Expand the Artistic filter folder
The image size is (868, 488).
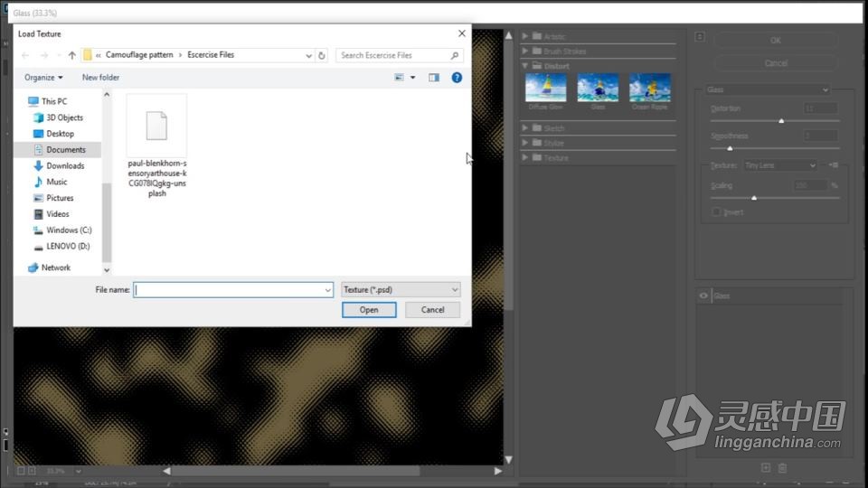tap(524, 36)
